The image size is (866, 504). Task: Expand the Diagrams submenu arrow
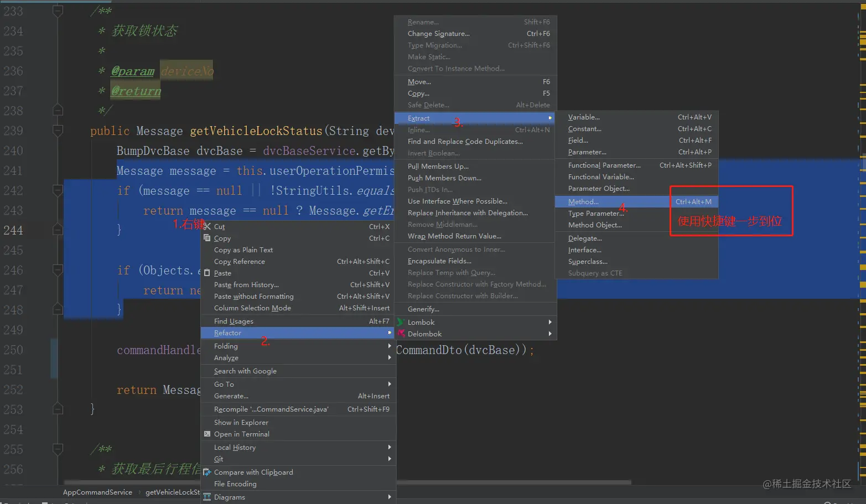(x=390, y=497)
